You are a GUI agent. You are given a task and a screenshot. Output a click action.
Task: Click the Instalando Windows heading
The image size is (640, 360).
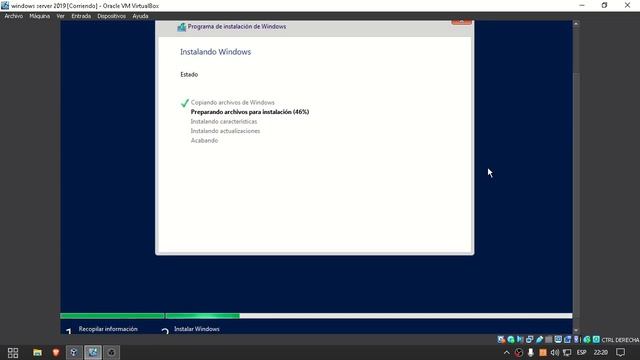[x=216, y=52]
